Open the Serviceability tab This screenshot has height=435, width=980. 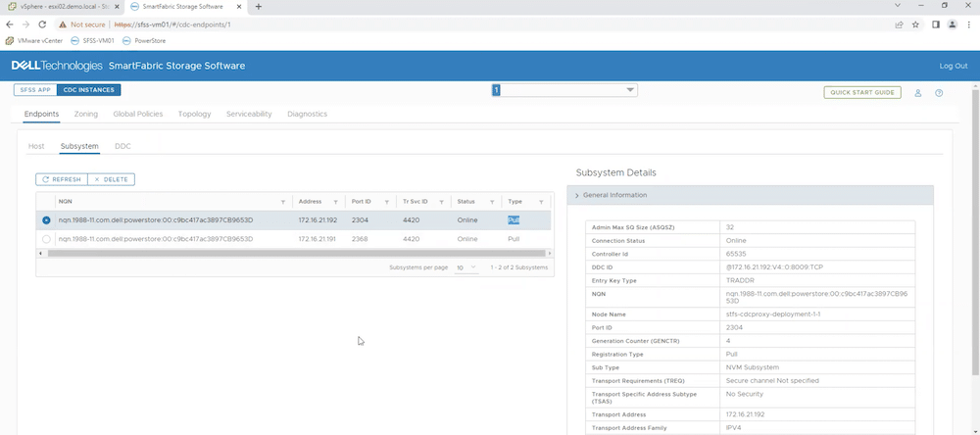coord(249,114)
